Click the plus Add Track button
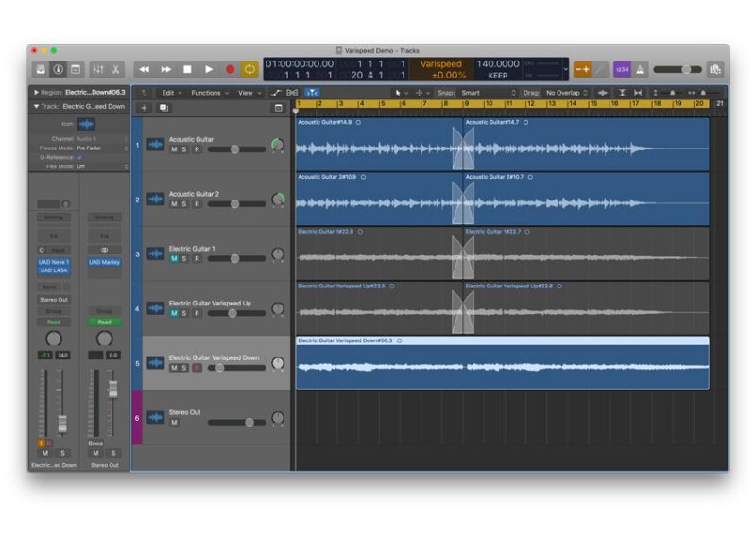The width and height of the screenshot is (756, 540). 144,108
